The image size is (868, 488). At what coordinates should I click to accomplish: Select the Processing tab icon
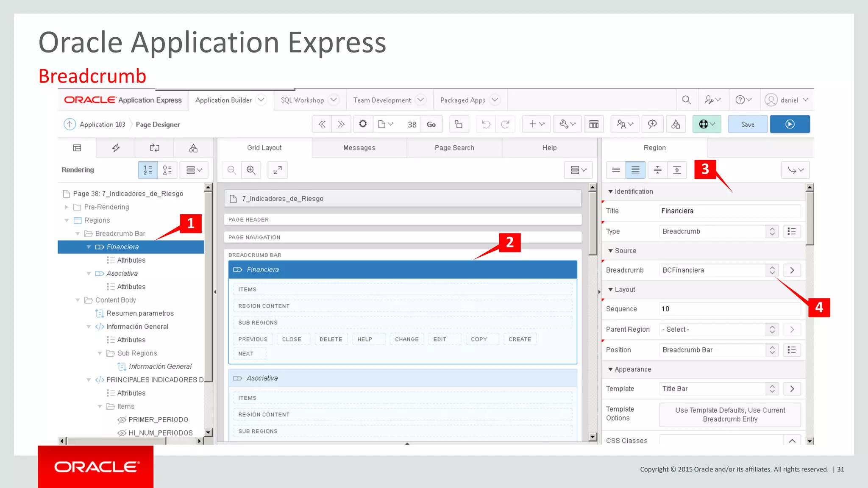click(154, 148)
